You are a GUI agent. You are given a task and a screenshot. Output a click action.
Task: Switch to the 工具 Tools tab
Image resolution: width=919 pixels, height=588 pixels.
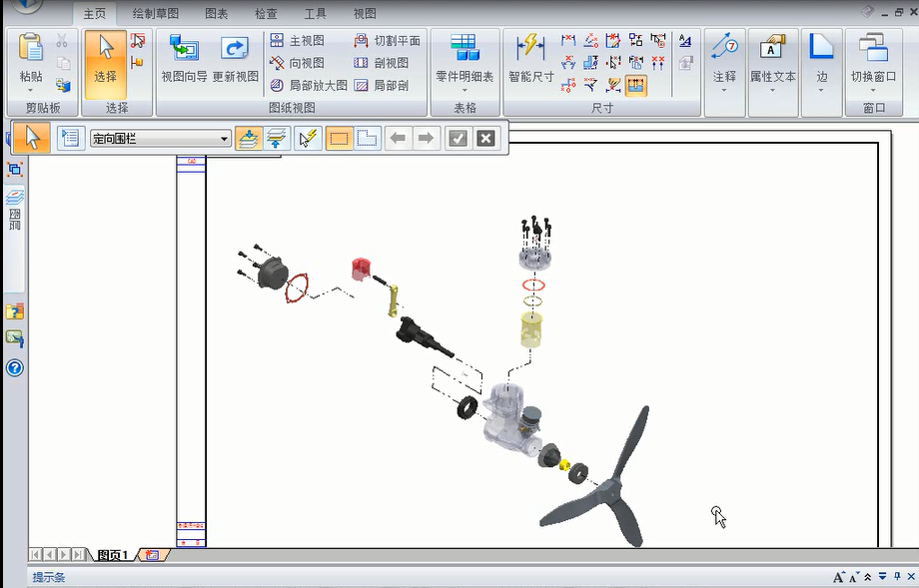316,13
